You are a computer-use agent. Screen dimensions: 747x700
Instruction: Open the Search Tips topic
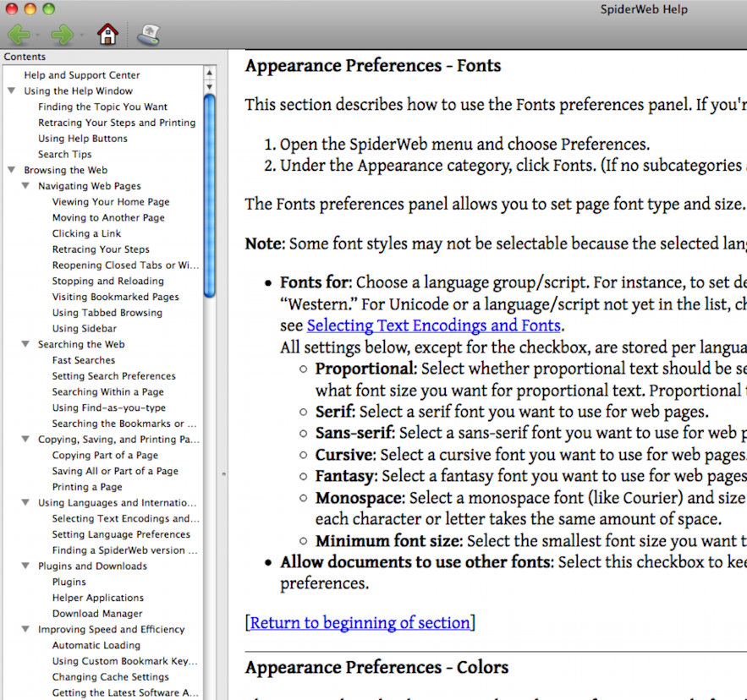[x=65, y=154]
